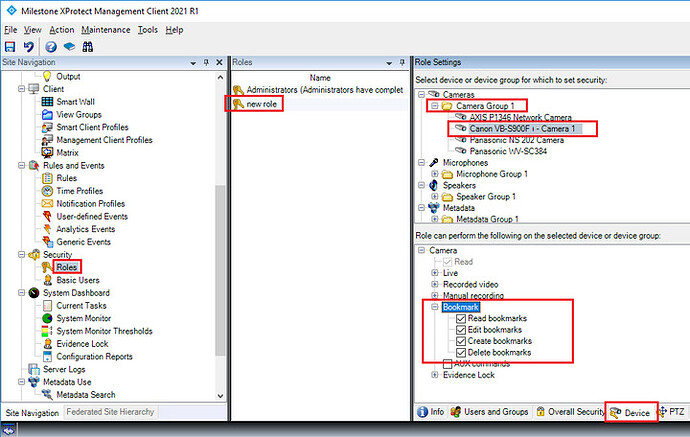690x437 pixels.
Task: Select the Smart Wall icon in the tree
Action: 47,102
